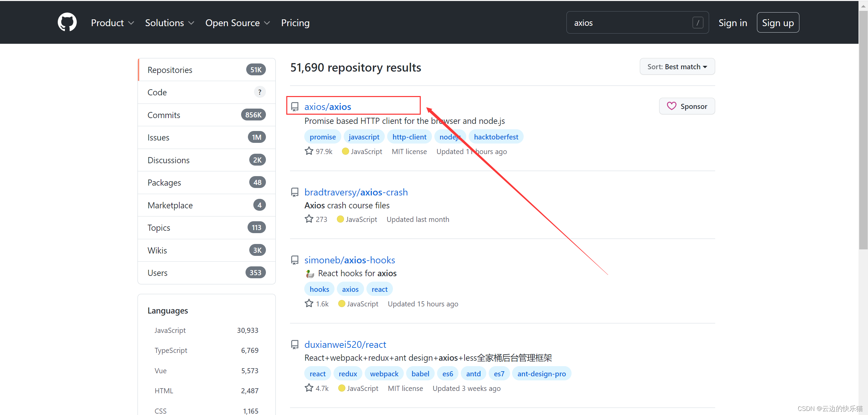Click the heart icon on Sponsor button
868x415 pixels.
671,106
